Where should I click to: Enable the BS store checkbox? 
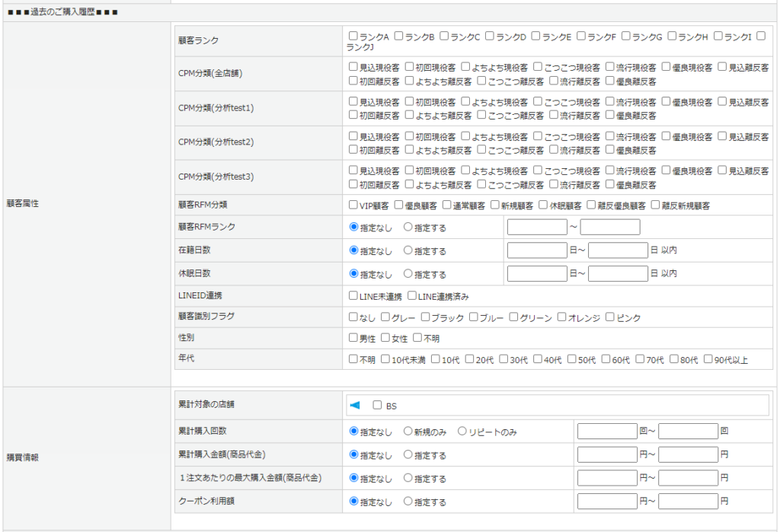coord(377,406)
